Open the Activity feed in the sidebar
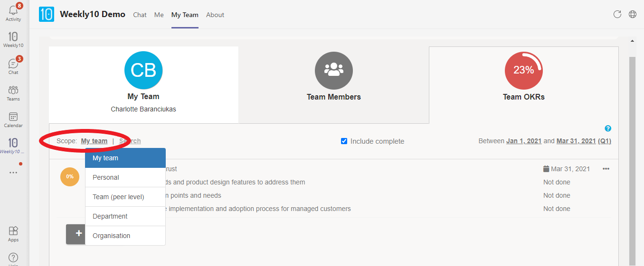Image resolution: width=644 pixels, height=266 pixels. click(x=13, y=12)
